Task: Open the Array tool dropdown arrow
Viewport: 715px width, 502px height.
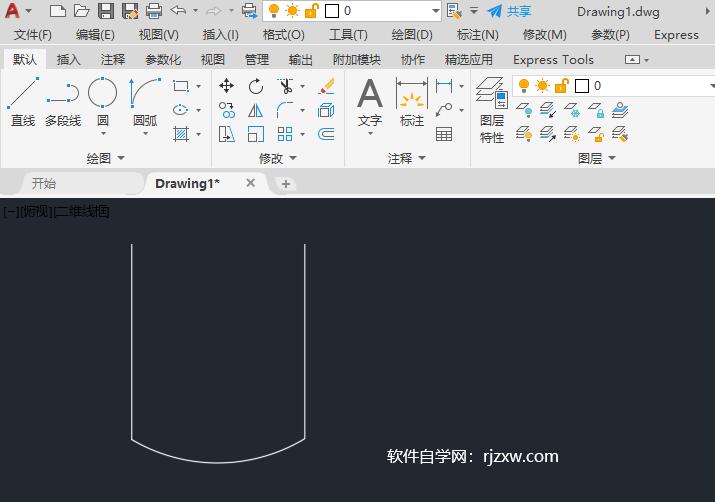Action: [x=302, y=134]
